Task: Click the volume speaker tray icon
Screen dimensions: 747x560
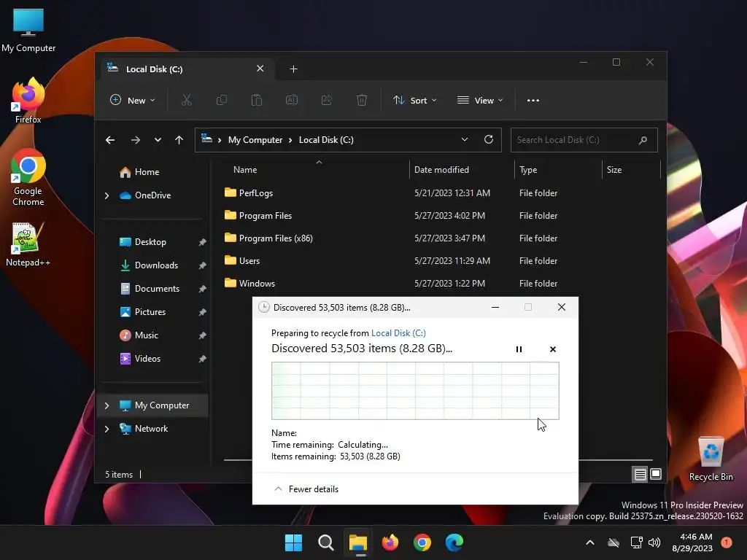Action: (654, 542)
